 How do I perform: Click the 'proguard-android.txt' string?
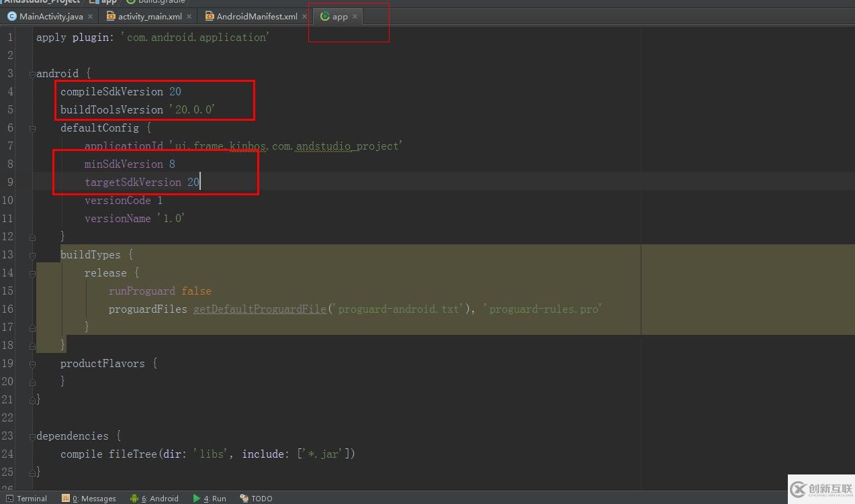coord(398,309)
